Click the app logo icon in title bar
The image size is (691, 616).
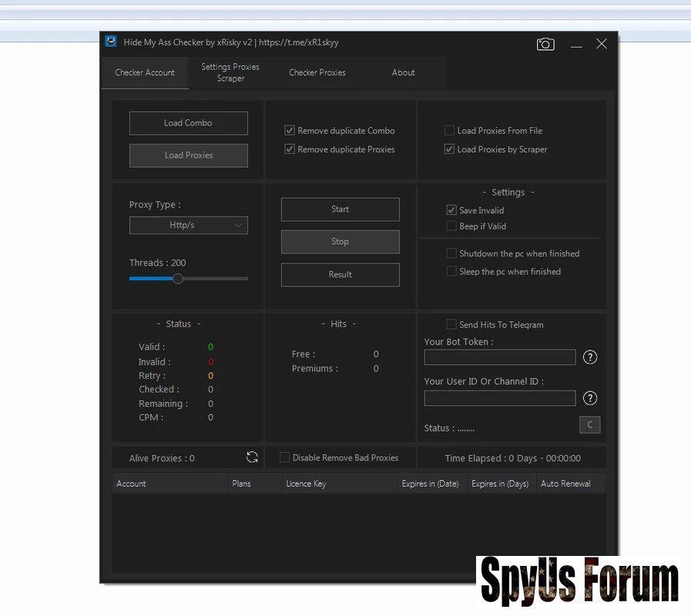pos(112,42)
